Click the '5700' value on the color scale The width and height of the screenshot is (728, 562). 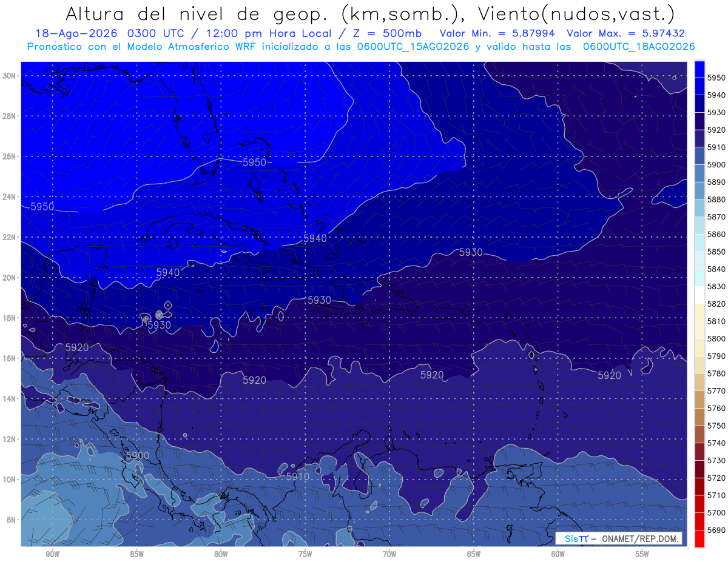(716, 512)
